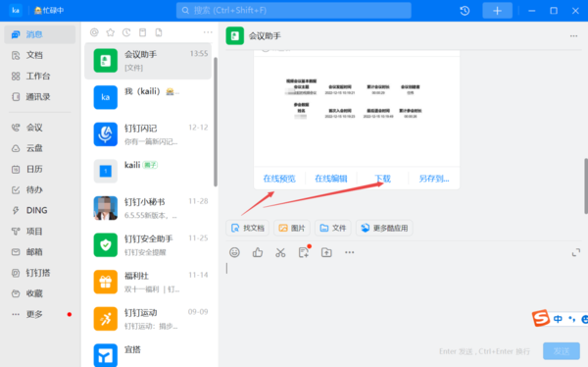The width and height of the screenshot is (588, 367).
Task: Show more input toolbar options ellipsis
Action: pyautogui.click(x=350, y=252)
